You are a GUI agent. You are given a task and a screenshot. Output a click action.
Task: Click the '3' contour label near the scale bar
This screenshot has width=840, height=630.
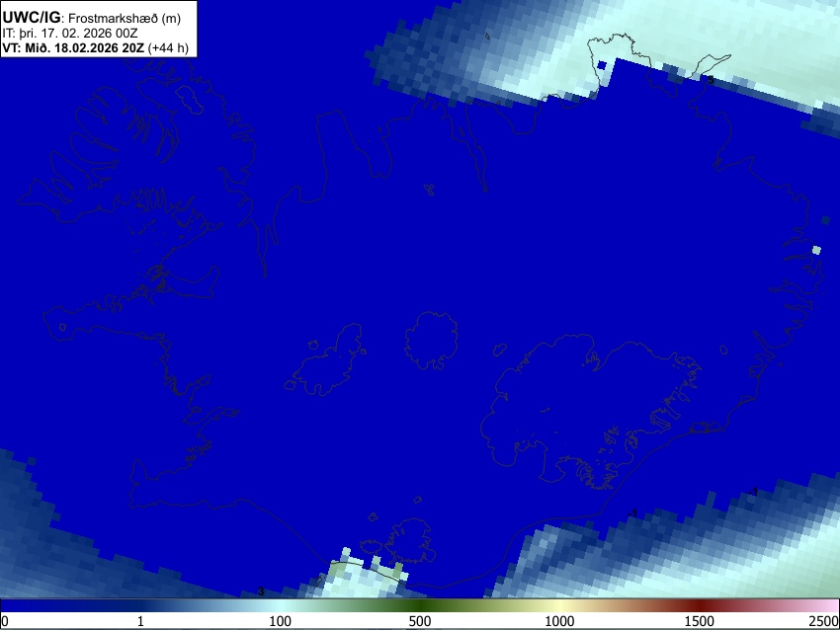[261, 591]
